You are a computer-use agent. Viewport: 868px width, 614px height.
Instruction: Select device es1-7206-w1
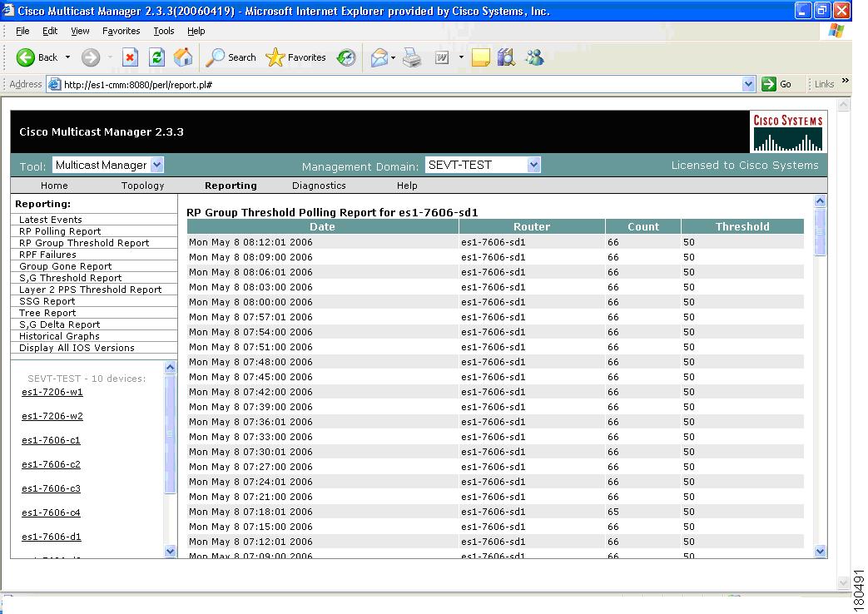52,392
